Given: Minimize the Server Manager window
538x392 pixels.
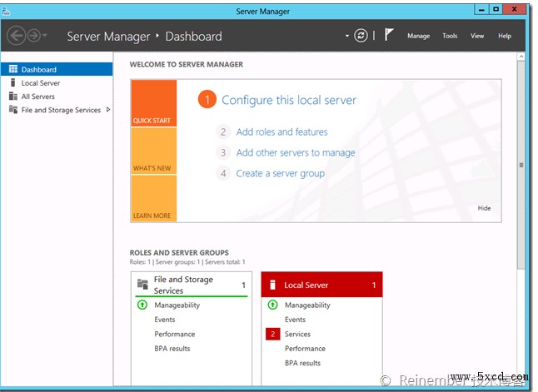Looking at the screenshot, I should pos(481,10).
